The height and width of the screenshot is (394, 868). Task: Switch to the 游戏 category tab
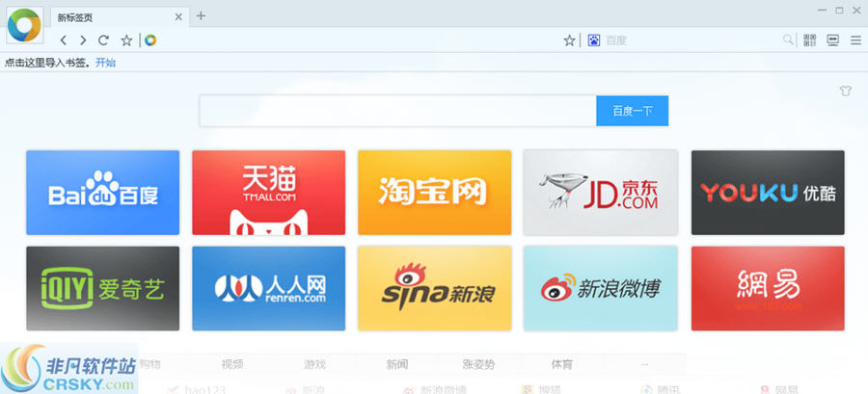[x=315, y=364]
